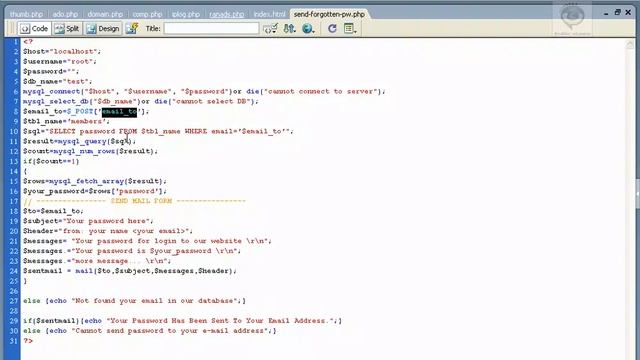640x360 pixels.
Task: Switch to Design view
Action: pyautogui.click(x=103, y=29)
